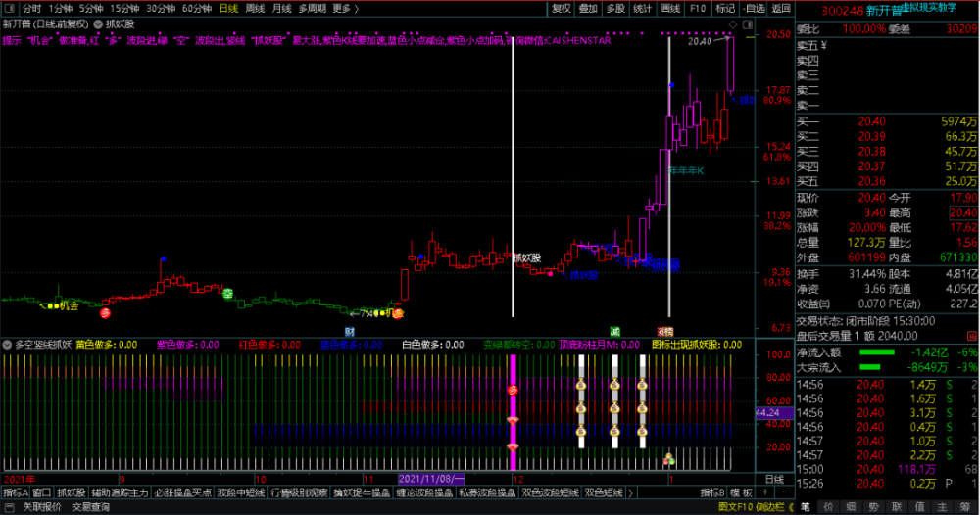Viewport: 980px width, 515px height.
Task: Toggle the left panel icon at top-left corner
Action: 9,8
